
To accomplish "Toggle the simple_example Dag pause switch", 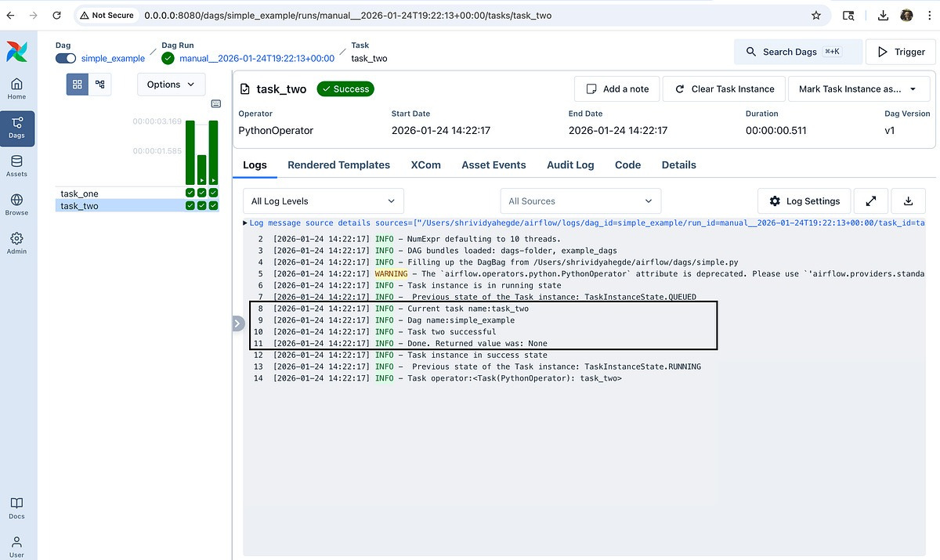I will point(66,58).
